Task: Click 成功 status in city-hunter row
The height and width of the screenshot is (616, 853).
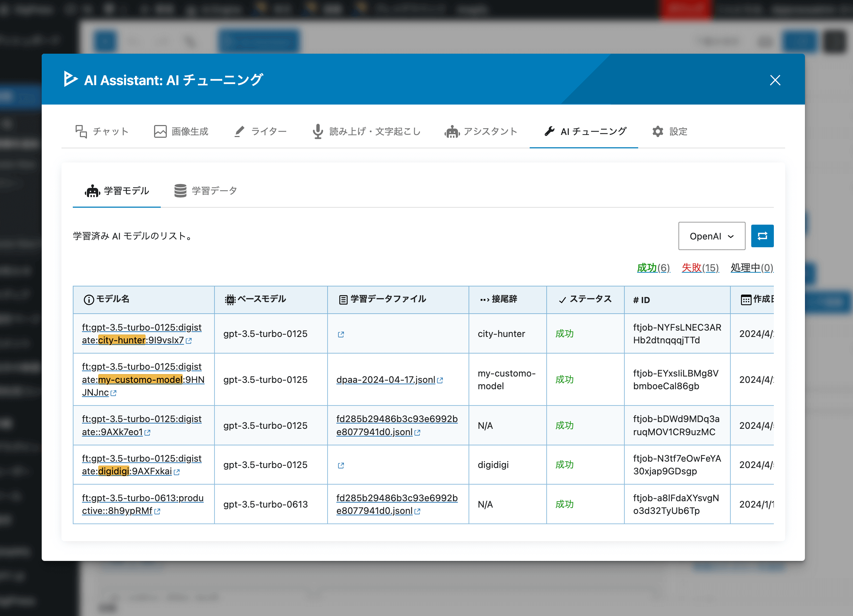Action: [564, 334]
